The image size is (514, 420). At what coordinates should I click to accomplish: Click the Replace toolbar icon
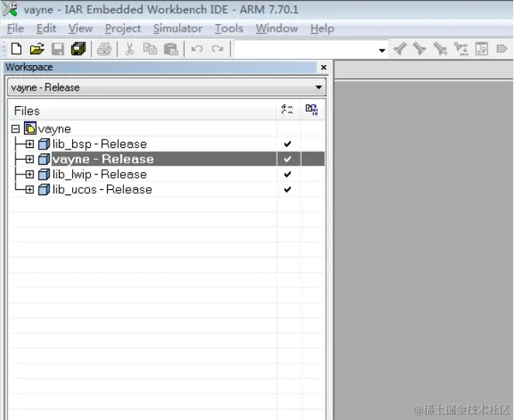tap(461, 49)
